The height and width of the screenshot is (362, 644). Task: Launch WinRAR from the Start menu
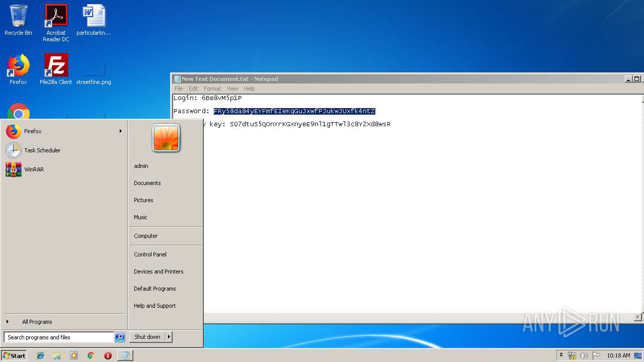pyautogui.click(x=64, y=169)
